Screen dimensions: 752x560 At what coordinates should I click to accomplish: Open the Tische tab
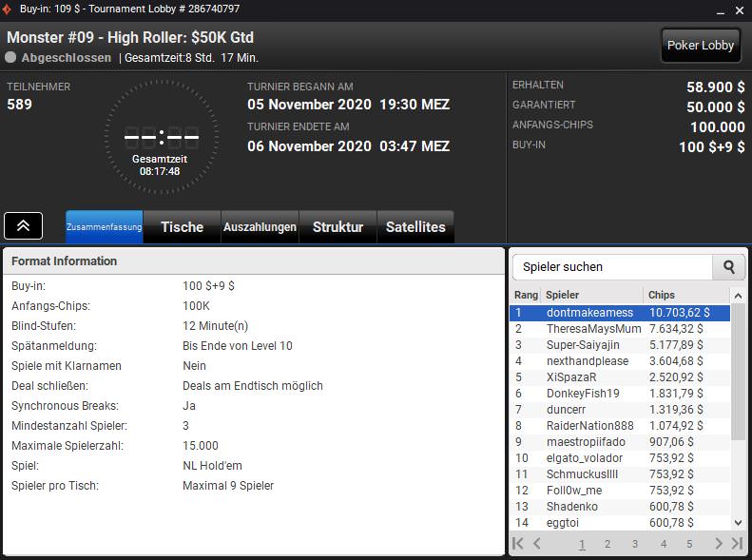(x=182, y=227)
